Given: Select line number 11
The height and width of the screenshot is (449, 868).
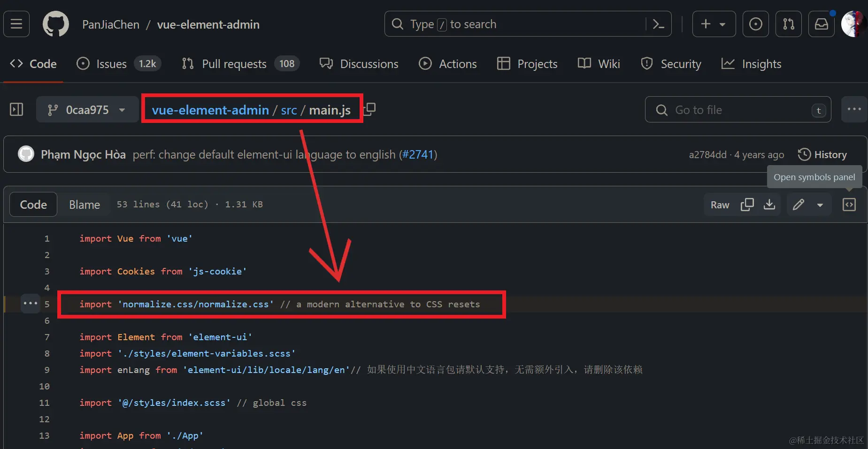Looking at the screenshot, I should click(x=44, y=403).
